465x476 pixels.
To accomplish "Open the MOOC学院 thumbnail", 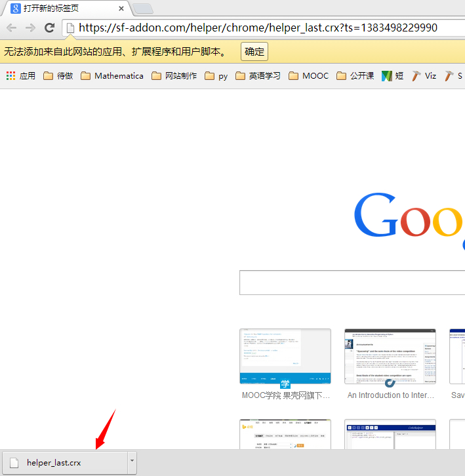I will tap(285, 357).
